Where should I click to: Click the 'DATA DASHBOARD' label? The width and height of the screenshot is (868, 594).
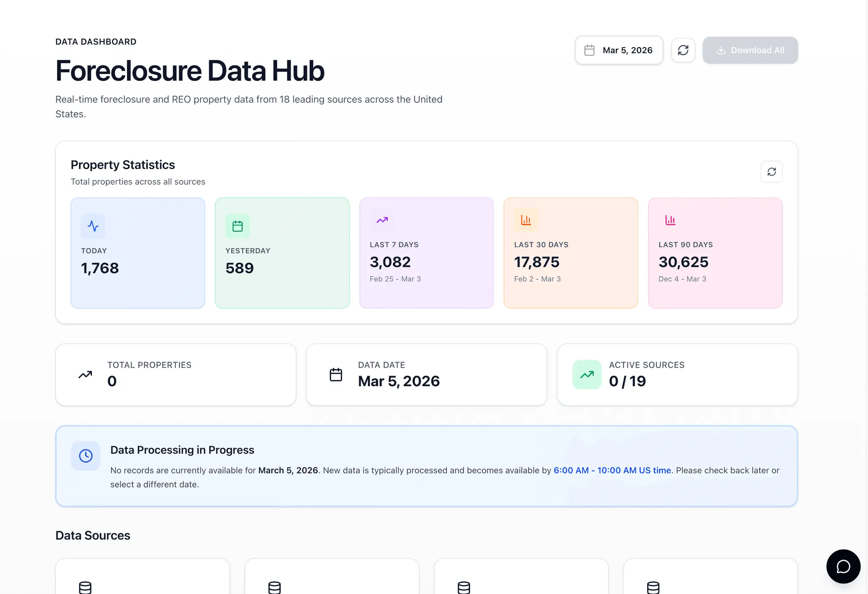point(96,42)
